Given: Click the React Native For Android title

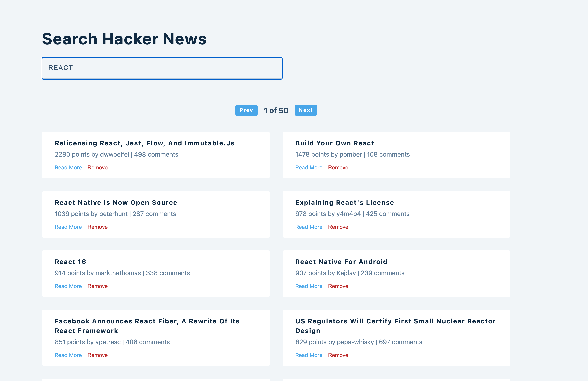Looking at the screenshot, I should pyautogui.click(x=341, y=262).
